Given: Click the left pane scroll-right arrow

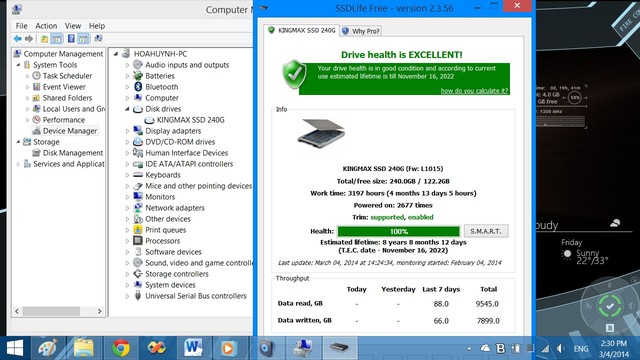Looking at the screenshot, I should (x=100, y=311).
